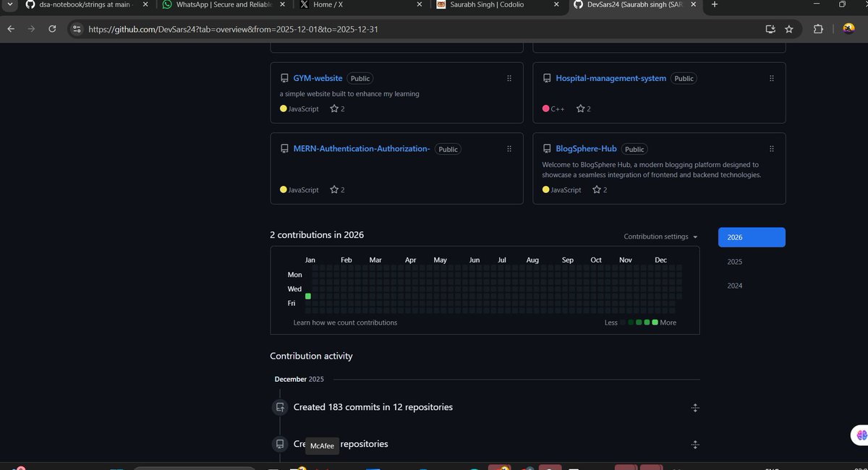Click the repo icon beside MERN-Authentication-Authorization-

(x=284, y=148)
